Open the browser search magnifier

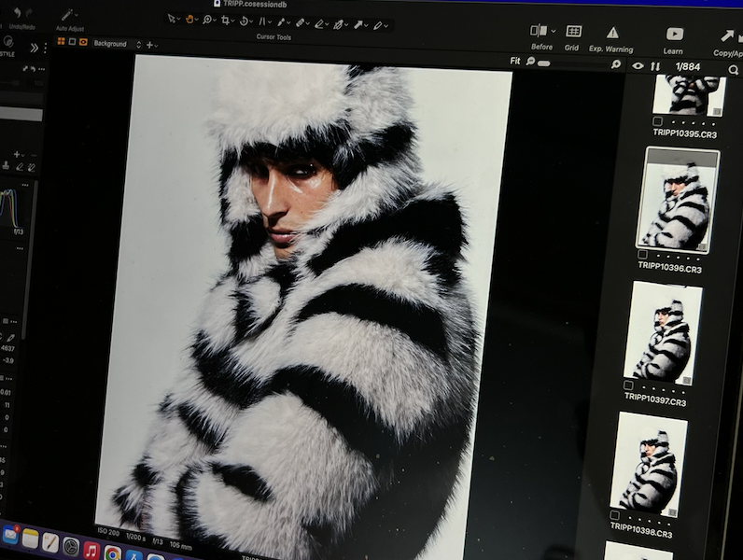[733, 70]
